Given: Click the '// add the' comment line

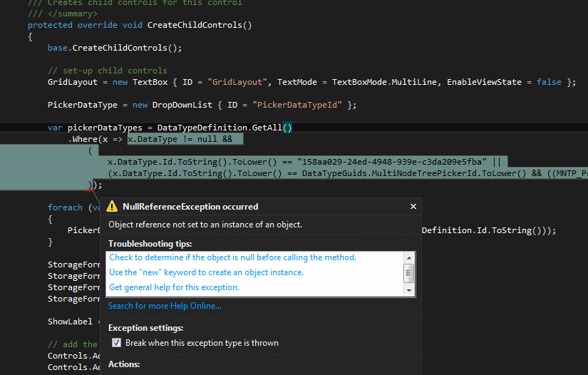Looking at the screenshot, I should tap(73, 344).
